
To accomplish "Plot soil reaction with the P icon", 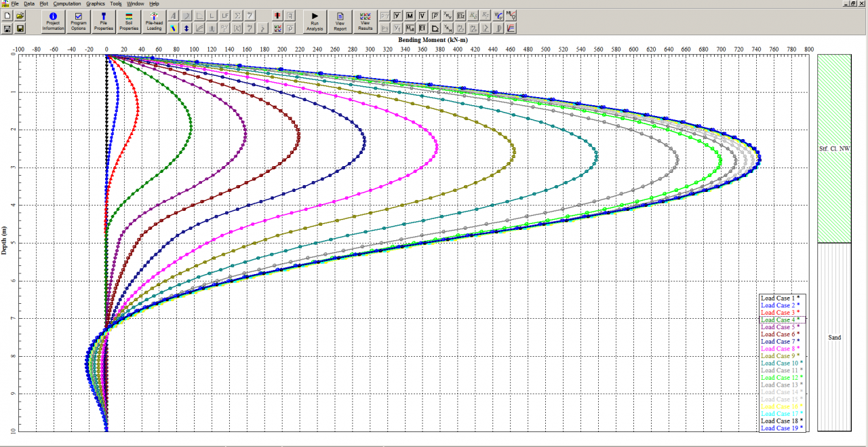I will point(435,15).
